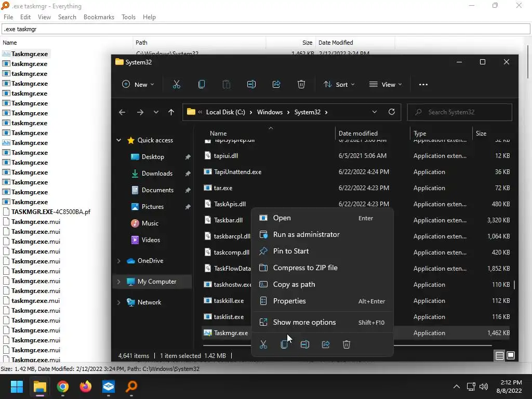Choose Open in context menu
Screen dimensions: 532x399
point(322,218)
